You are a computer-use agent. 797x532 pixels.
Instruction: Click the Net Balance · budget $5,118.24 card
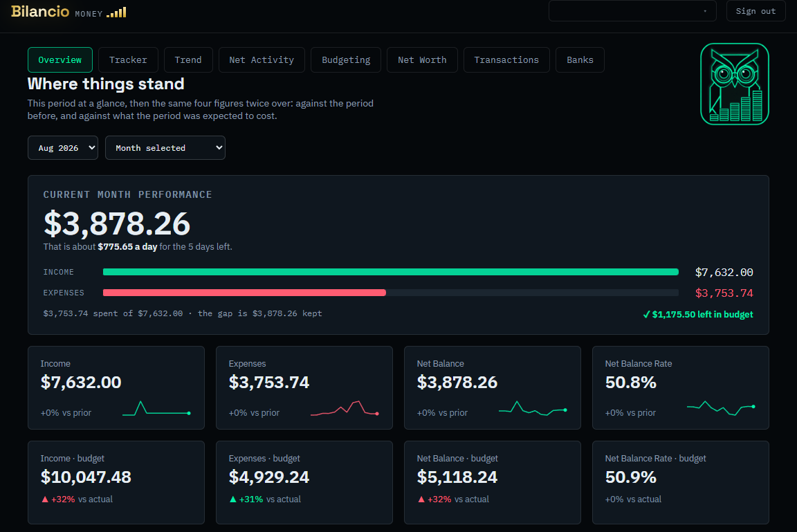coord(492,482)
